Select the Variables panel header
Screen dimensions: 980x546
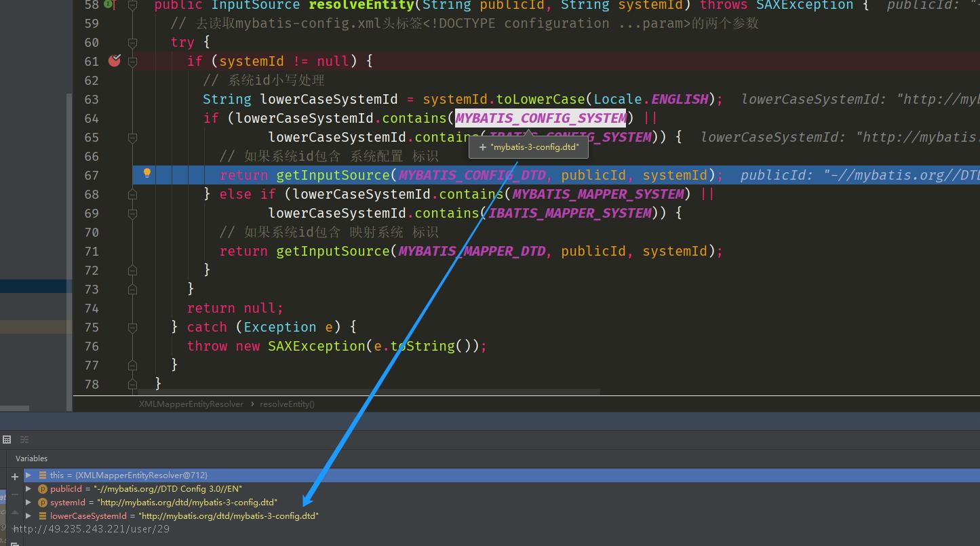[31, 459]
